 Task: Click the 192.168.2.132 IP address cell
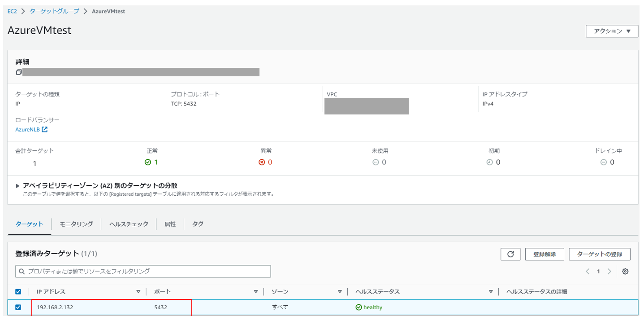(x=56, y=307)
